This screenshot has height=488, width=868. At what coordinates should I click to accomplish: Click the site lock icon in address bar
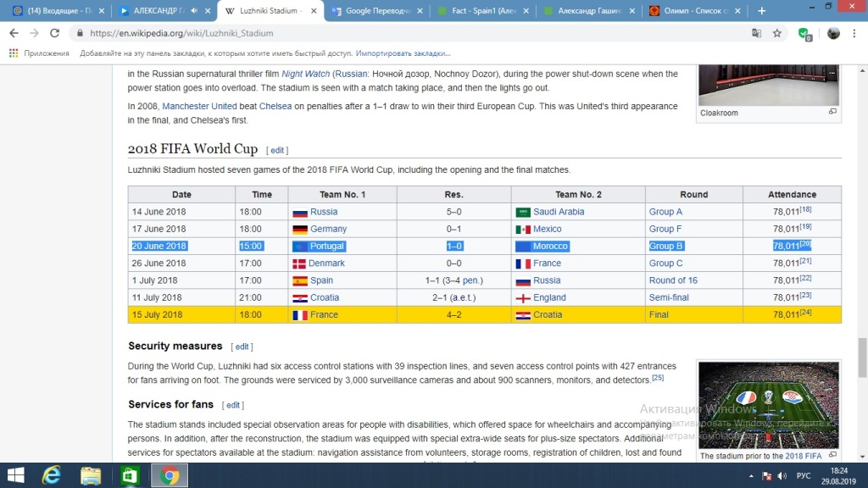tap(81, 33)
